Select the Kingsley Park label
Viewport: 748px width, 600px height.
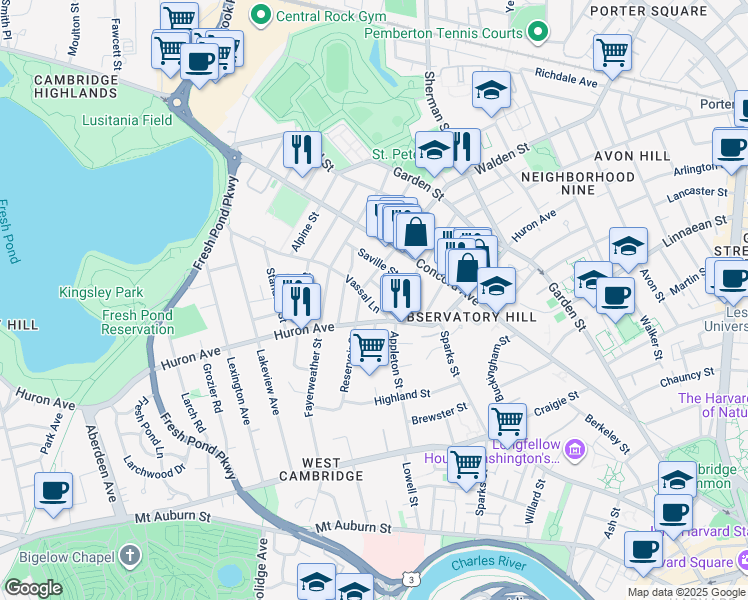click(101, 292)
